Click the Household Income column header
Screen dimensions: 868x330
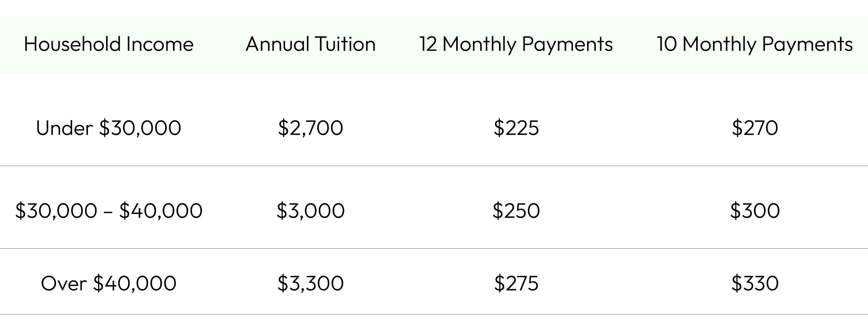[x=108, y=44]
